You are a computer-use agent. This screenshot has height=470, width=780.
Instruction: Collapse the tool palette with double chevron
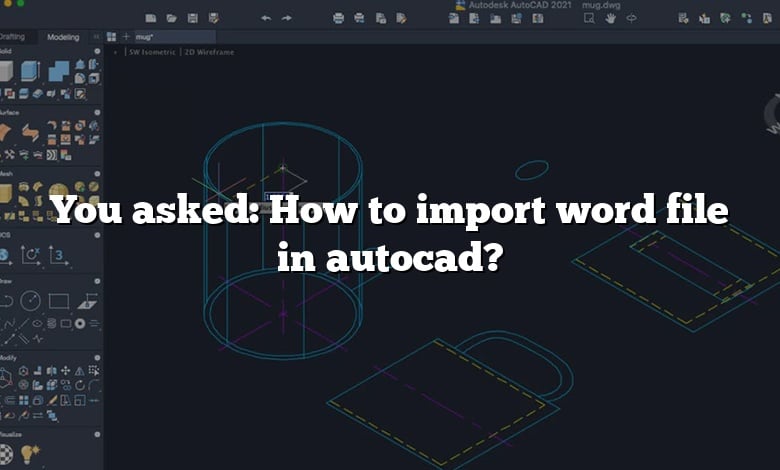(x=96, y=37)
